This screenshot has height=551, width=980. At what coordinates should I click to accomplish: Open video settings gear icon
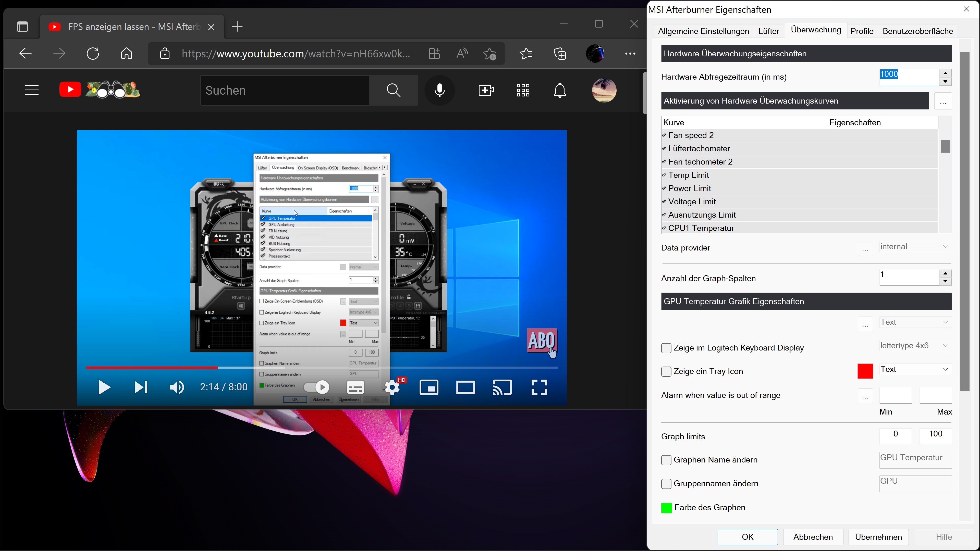[392, 387]
